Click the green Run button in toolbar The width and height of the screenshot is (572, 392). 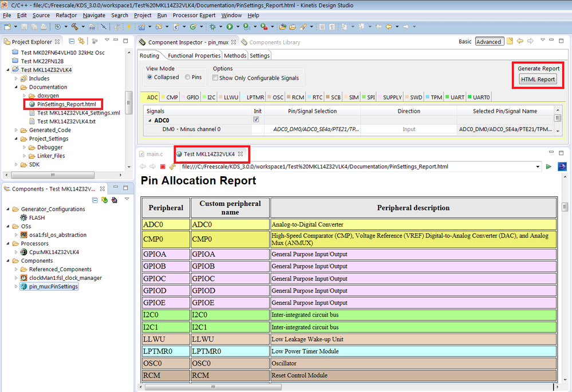(x=230, y=26)
